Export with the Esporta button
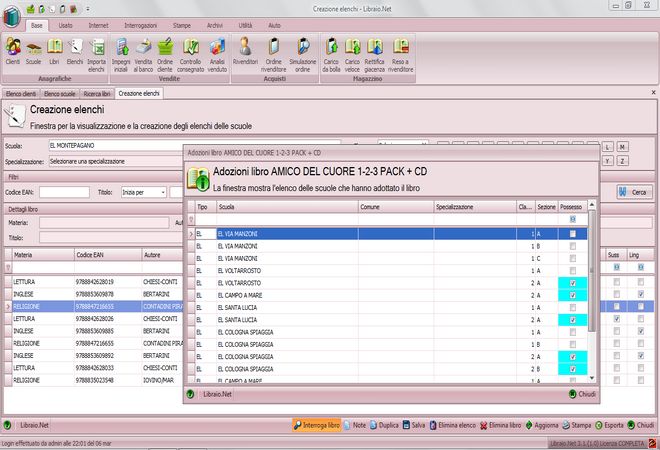The height and width of the screenshot is (450, 660). pyautogui.click(x=609, y=425)
